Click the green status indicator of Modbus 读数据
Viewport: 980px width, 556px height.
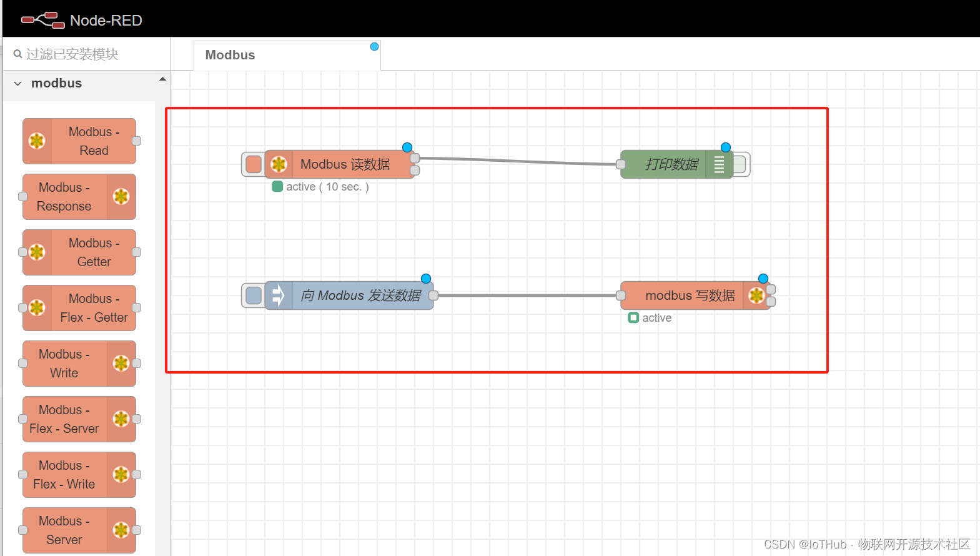click(277, 187)
